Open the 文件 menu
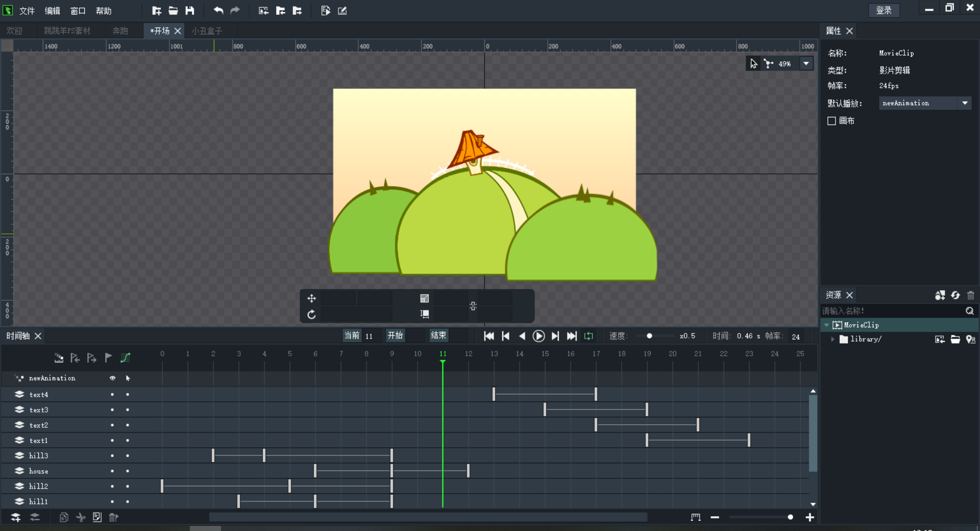Viewport: 980px width, 531px height. pos(27,11)
